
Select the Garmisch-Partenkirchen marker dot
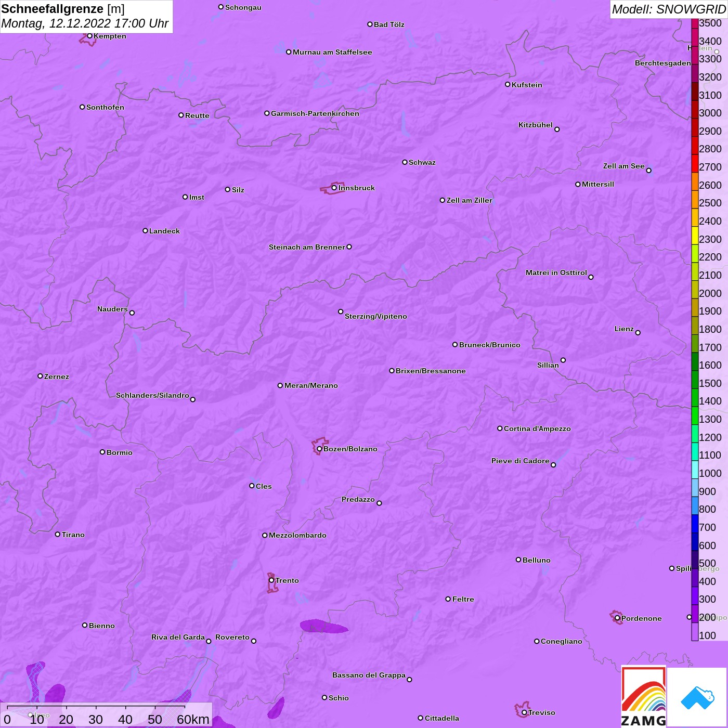coord(267,113)
